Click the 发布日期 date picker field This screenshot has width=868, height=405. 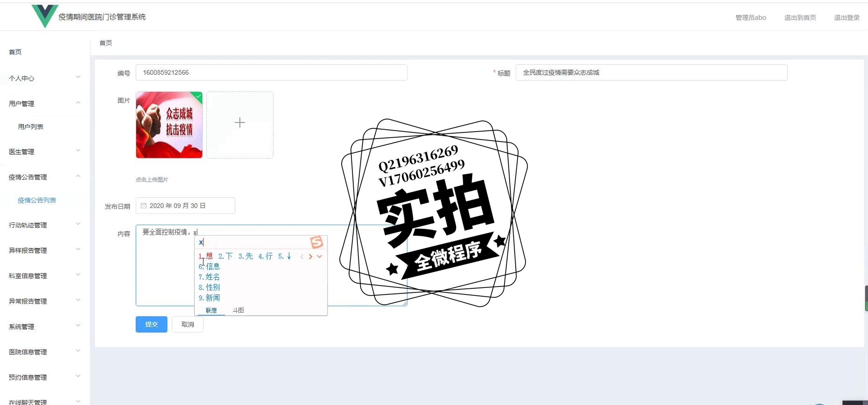click(x=185, y=206)
